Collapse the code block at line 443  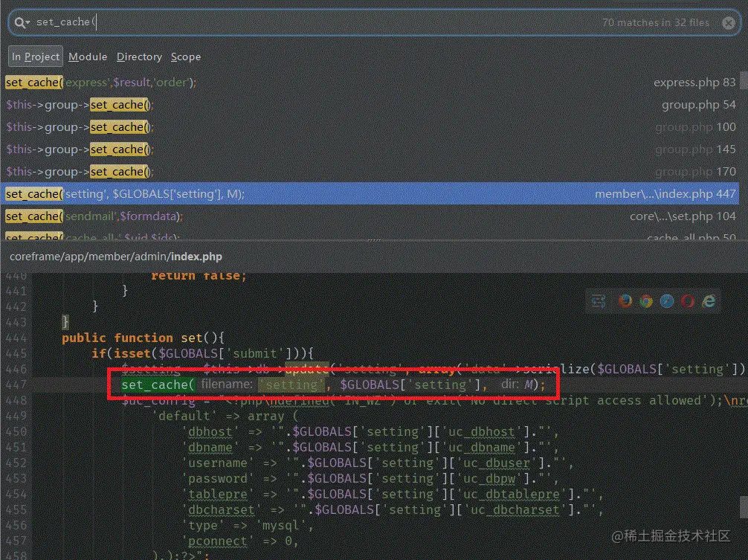tap(65, 322)
